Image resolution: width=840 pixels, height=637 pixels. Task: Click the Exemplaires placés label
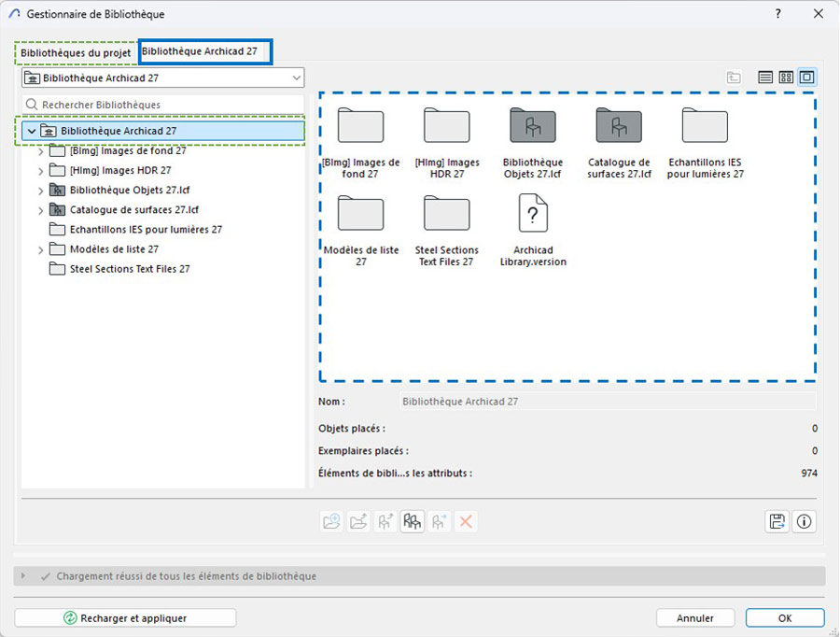363,451
